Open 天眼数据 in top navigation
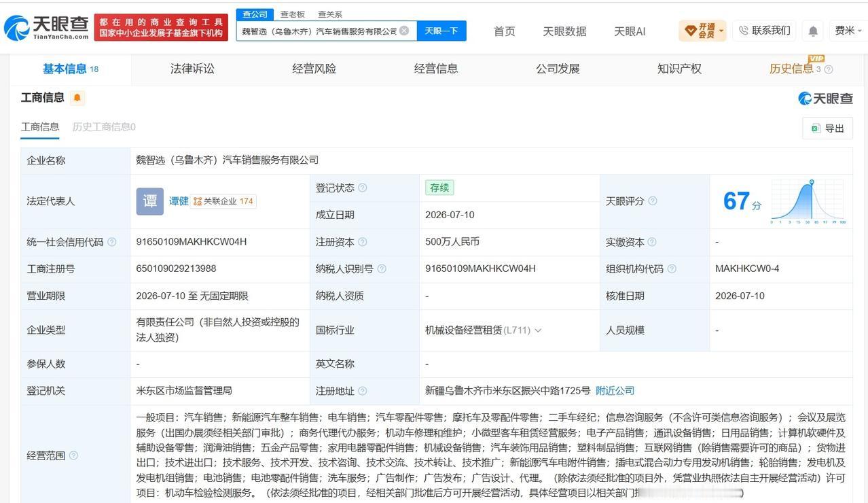Image resolution: width=868 pixels, height=503 pixels. [564, 31]
